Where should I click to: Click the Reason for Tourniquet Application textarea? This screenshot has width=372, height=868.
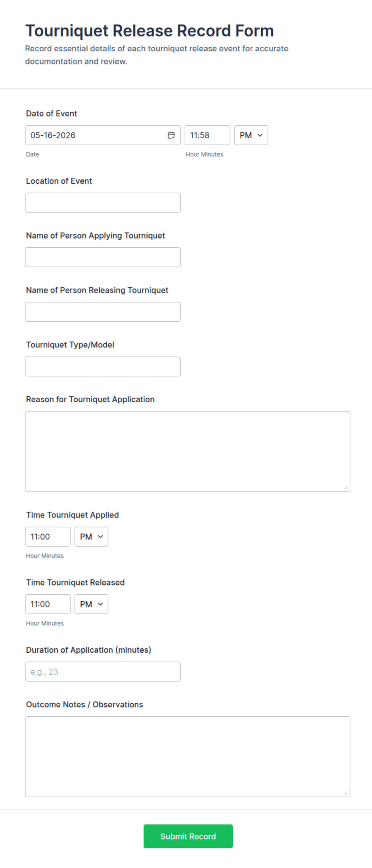pos(188,451)
